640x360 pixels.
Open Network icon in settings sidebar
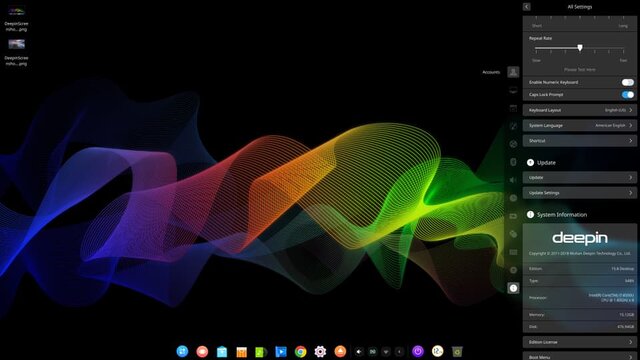[513, 144]
